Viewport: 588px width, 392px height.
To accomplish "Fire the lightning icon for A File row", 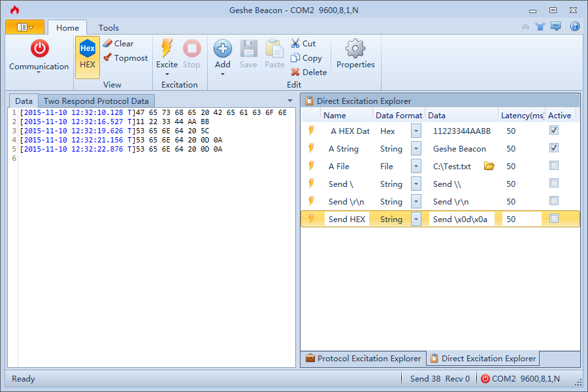I will 311,166.
